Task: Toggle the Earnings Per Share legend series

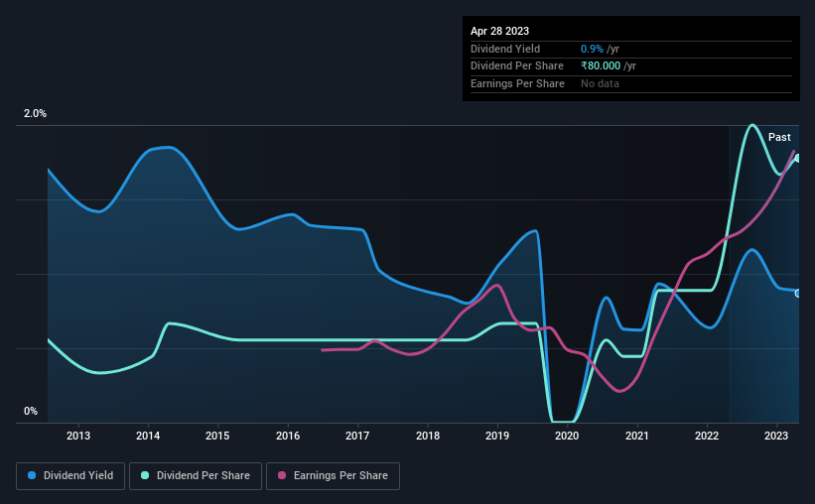Action: coord(333,476)
